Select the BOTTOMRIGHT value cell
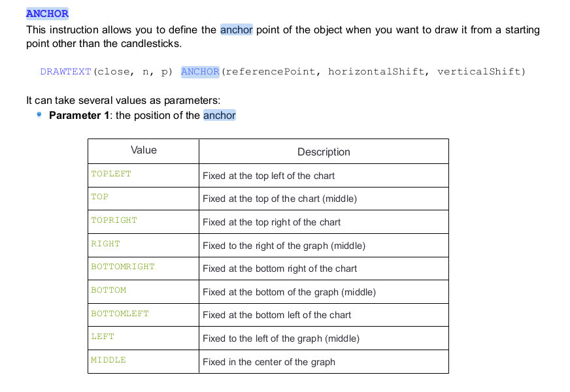This screenshot has height=392, width=570. point(123,267)
